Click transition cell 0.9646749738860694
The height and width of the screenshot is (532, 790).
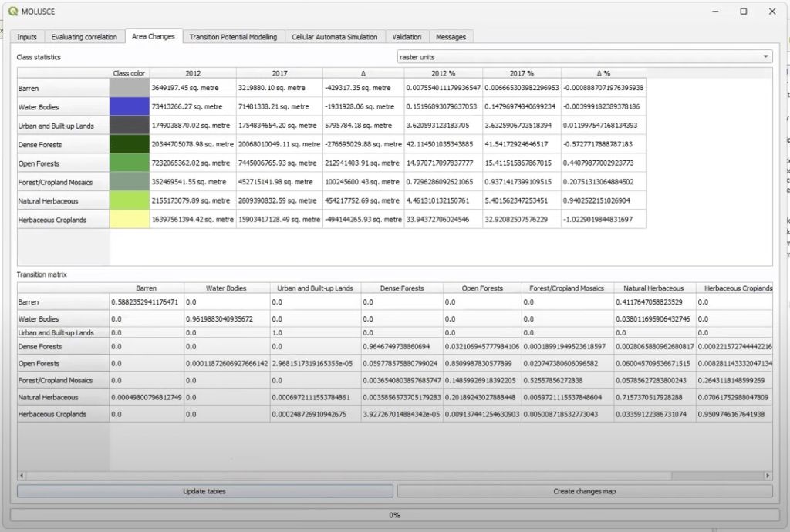click(402, 346)
